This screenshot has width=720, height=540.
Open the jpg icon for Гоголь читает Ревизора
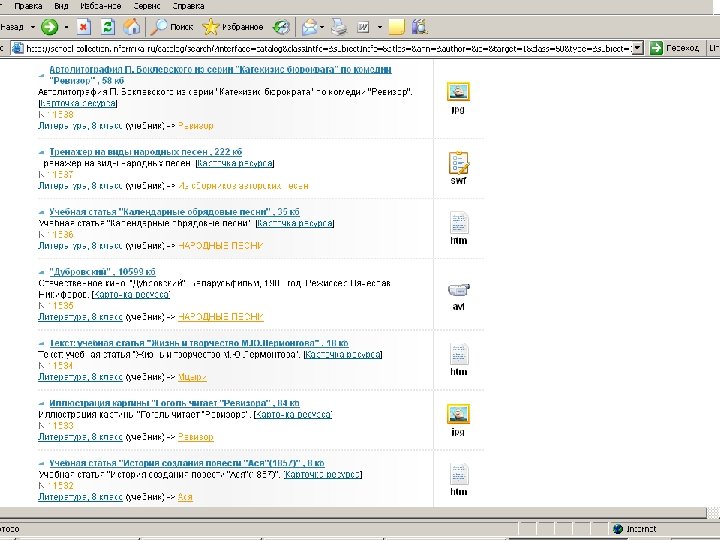click(x=458, y=414)
